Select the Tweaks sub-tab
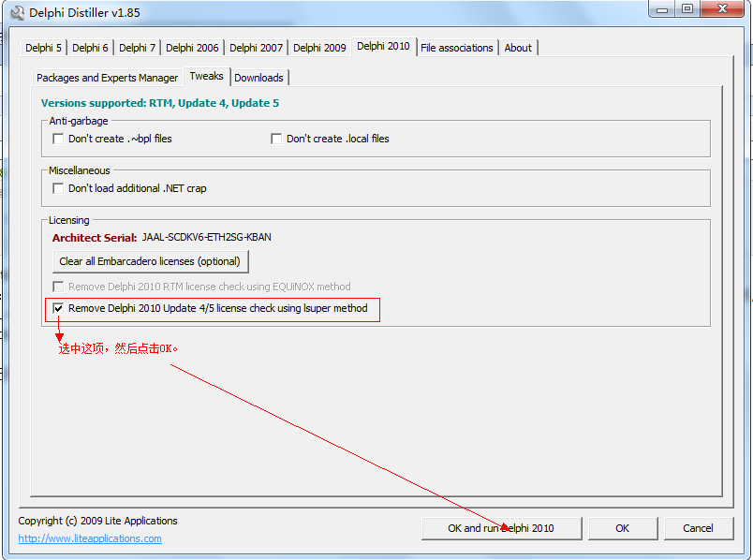 coord(206,76)
